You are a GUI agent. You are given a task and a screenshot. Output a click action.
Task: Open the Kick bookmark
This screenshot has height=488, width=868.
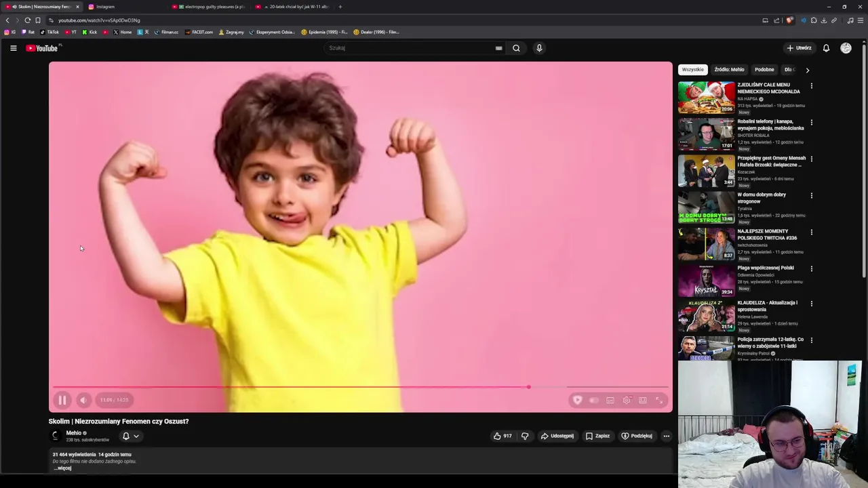pyautogui.click(x=90, y=32)
